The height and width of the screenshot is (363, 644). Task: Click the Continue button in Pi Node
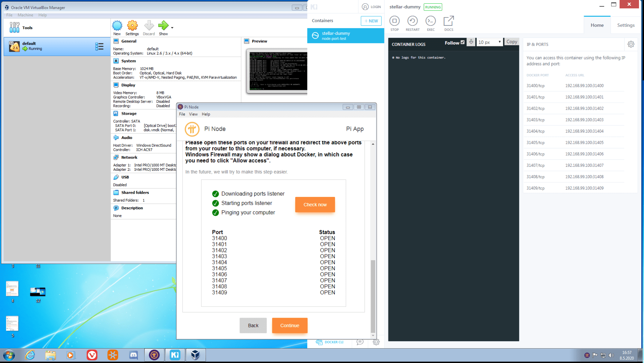click(x=290, y=325)
